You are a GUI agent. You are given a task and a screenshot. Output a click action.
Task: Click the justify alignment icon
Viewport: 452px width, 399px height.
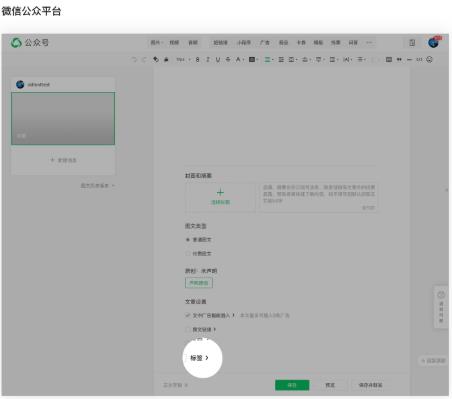[x=281, y=60]
